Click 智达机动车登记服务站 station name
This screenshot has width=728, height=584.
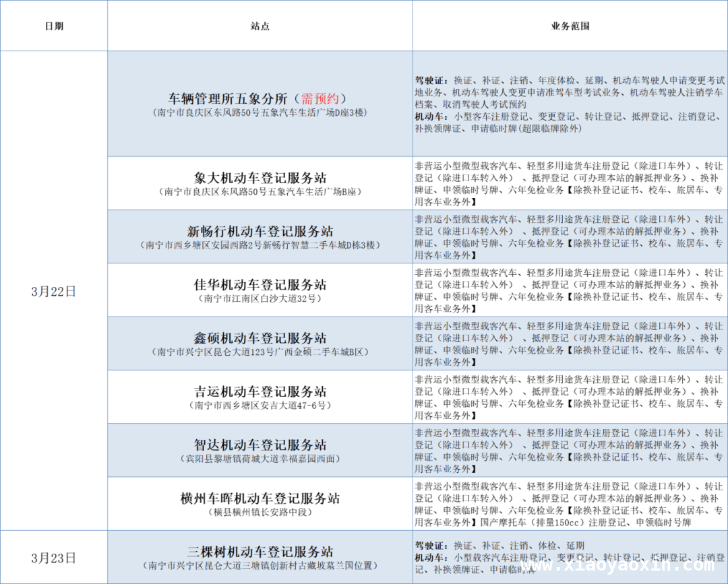(x=260, y=445)
